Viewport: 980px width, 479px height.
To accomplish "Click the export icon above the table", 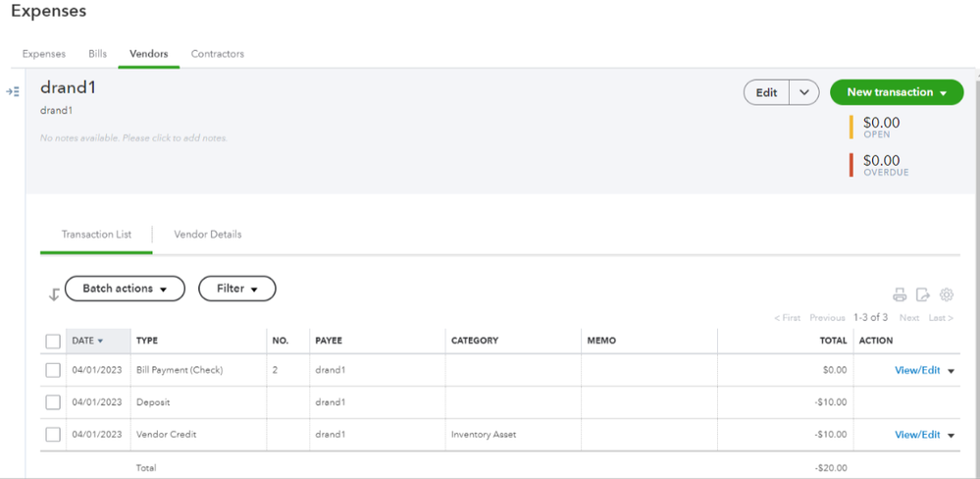I will point(923,294).
